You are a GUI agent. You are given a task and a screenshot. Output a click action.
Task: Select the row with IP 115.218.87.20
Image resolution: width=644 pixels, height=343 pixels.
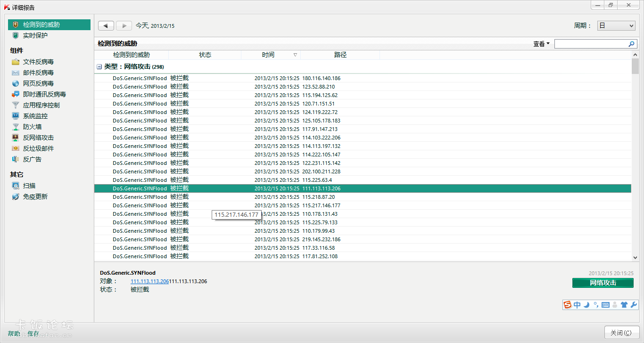pyautogui.click(x=363, y=197)
